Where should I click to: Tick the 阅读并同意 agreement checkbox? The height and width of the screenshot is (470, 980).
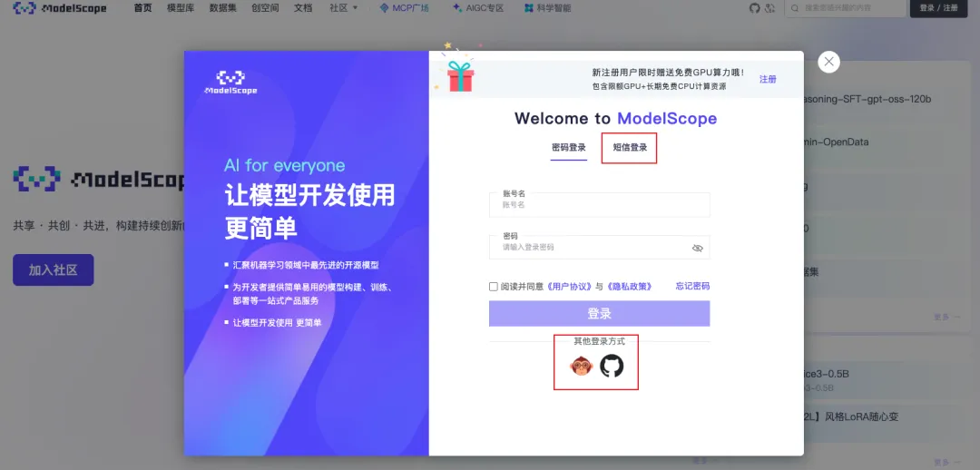[x=493, y=286]
